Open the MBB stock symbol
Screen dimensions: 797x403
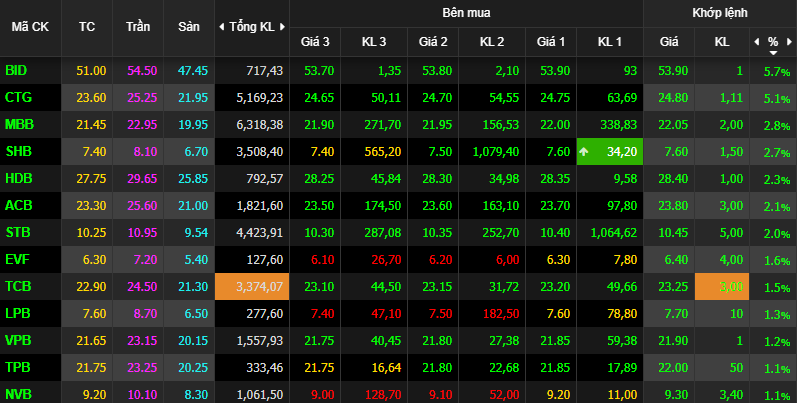(x=19, y=125)
